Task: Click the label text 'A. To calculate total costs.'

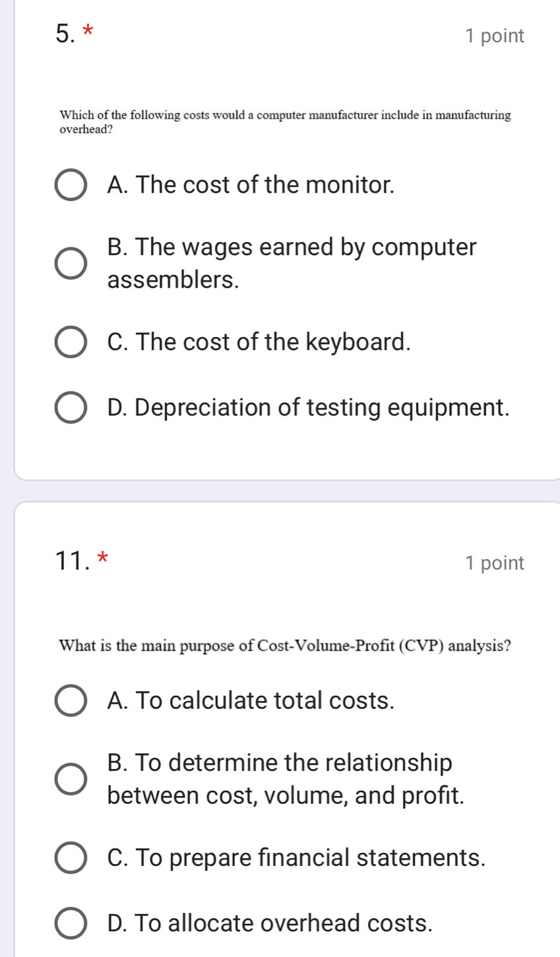Action: click(x=250, y=701)
